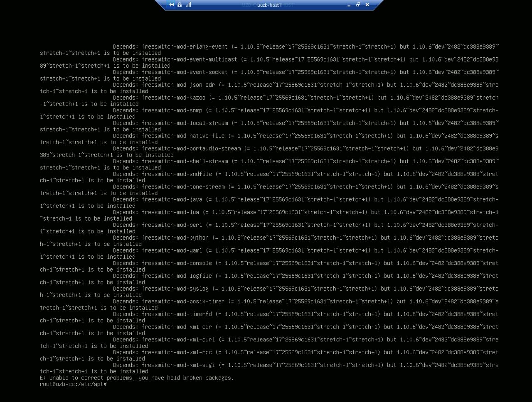This screenshot has height=402, width=532.
Task: Click the freeswitch-mod-tone-stream package name
Action: click(183, 187)
